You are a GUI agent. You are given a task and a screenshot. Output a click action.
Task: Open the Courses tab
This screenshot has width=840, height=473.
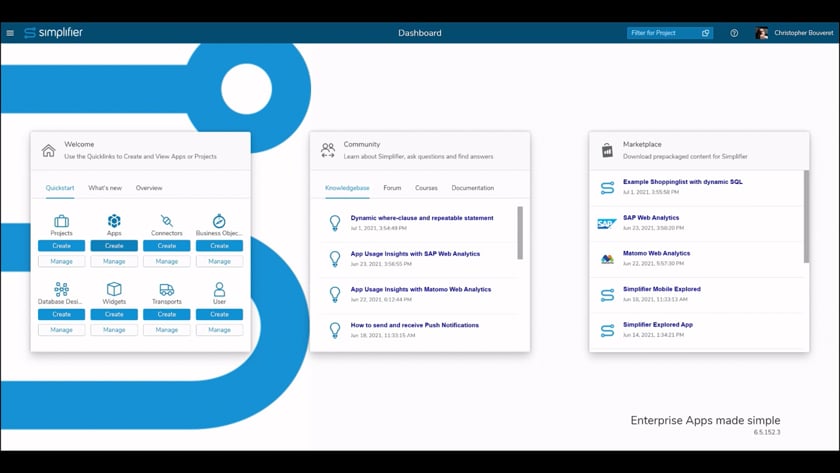(x=426, y=188)
